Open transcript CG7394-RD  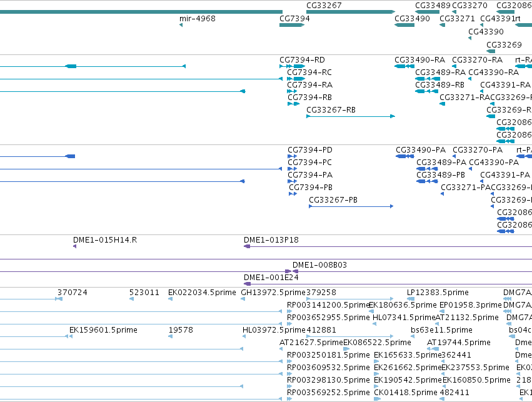[302, 60]
